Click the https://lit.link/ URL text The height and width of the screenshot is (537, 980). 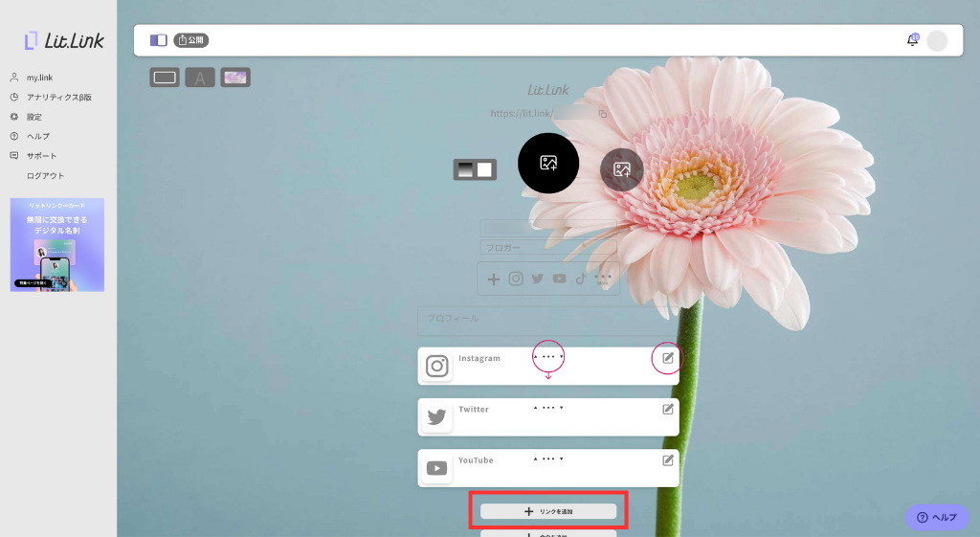point(522,114)
